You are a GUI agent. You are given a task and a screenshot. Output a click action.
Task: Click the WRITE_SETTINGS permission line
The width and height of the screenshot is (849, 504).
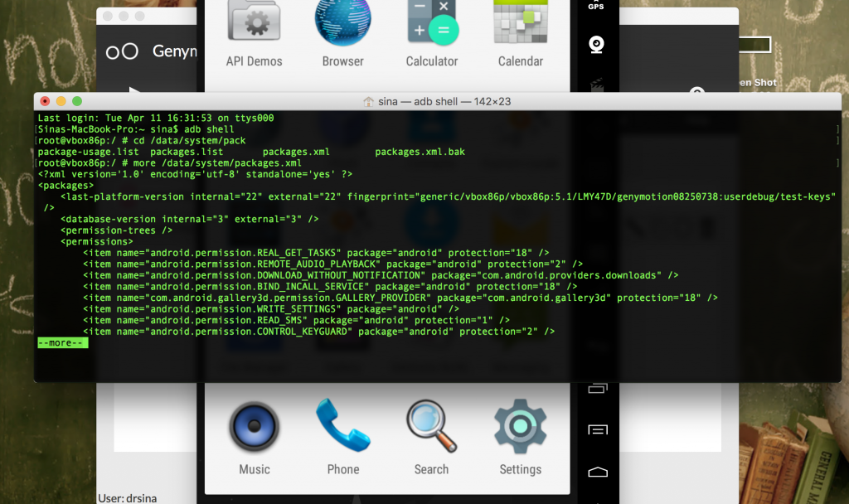[271, 308]
